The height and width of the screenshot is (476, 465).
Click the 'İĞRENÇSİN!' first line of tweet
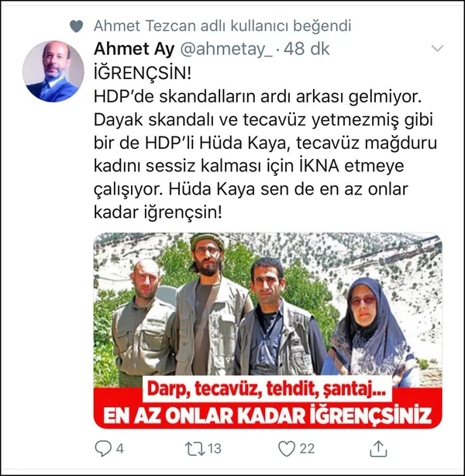[143, 73]
